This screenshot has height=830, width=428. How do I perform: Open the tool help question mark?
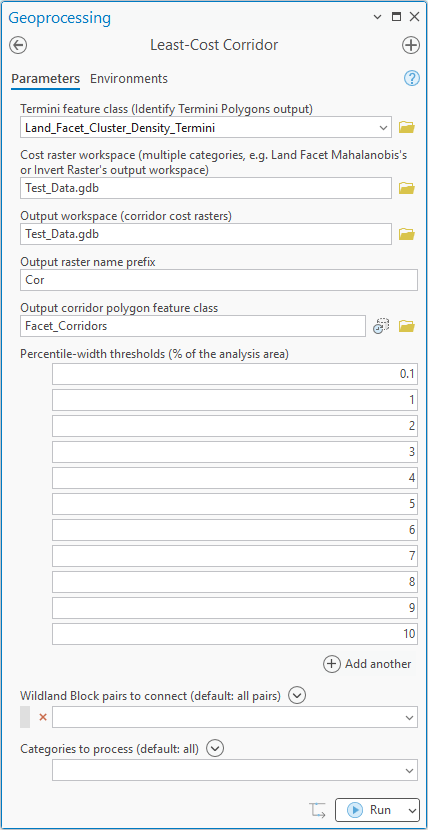411,78
